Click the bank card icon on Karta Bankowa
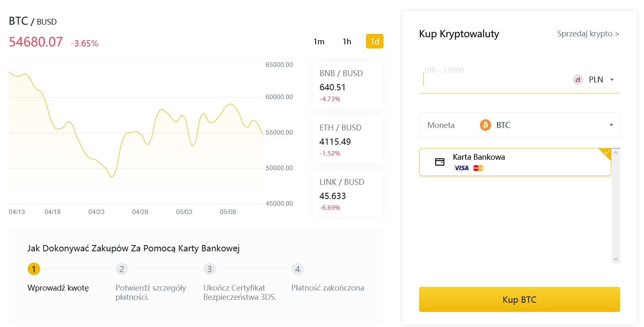Screen dimensions: 644x327 click(x=439, y=162)
